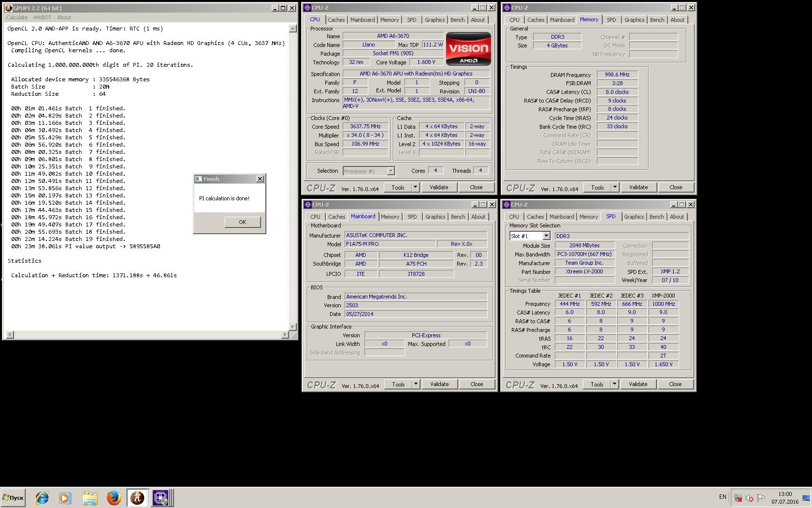Click Validate in CPU-Z CPU window

[x=439, y=187]
